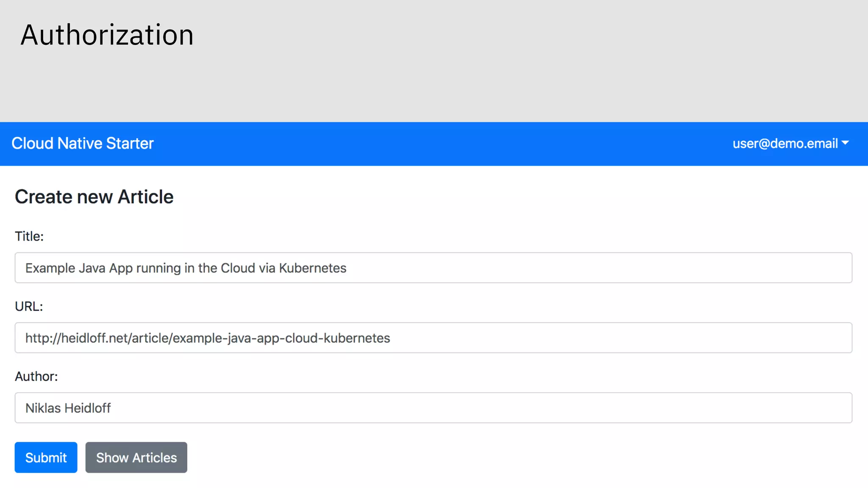Click the Show Articles button
This screenshot has height=488, width=868.
(x=136, y=457)
